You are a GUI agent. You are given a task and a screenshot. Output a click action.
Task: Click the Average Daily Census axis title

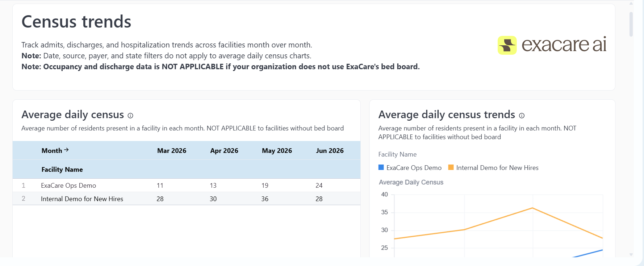(x=411, y=182)
